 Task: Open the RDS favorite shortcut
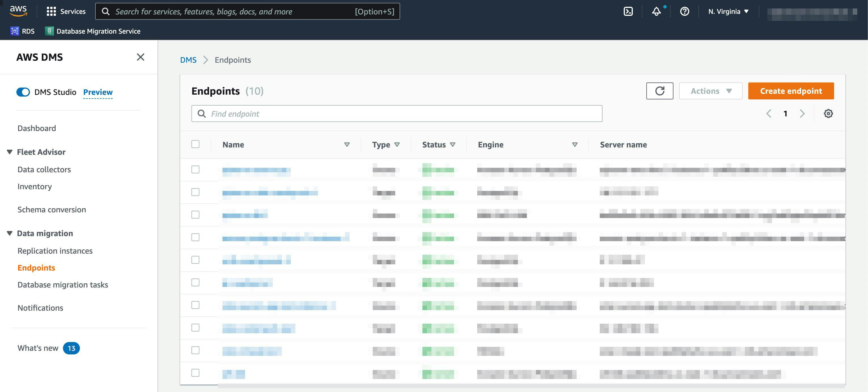(23, 31)
